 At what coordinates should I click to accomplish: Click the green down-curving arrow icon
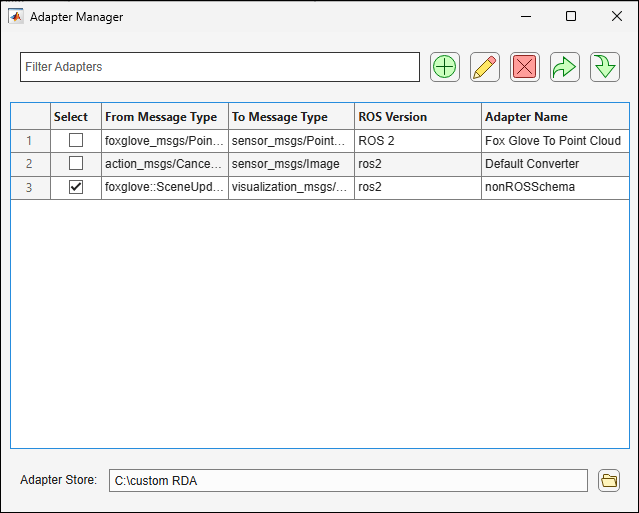click(605, 67)
